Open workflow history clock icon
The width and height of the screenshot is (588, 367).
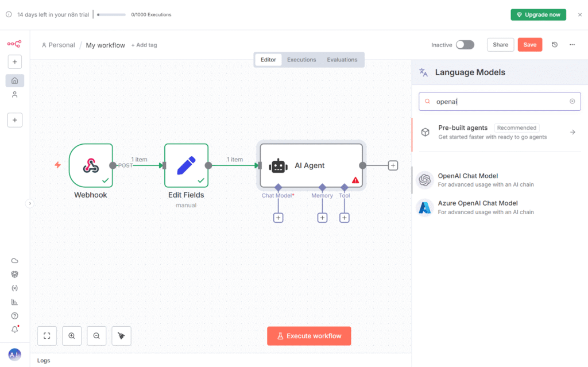(555, 45)
